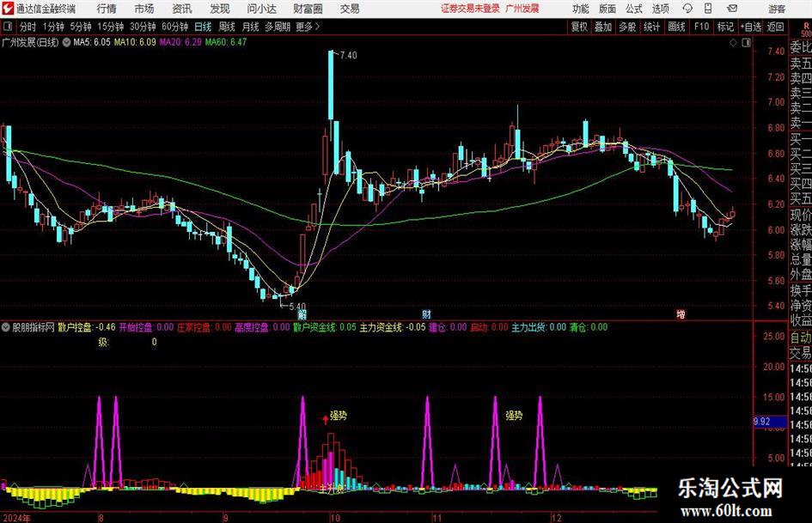Click the MA10: 6.09 value label
This screenshot has width=812, height=523.
tap(135, 42)
